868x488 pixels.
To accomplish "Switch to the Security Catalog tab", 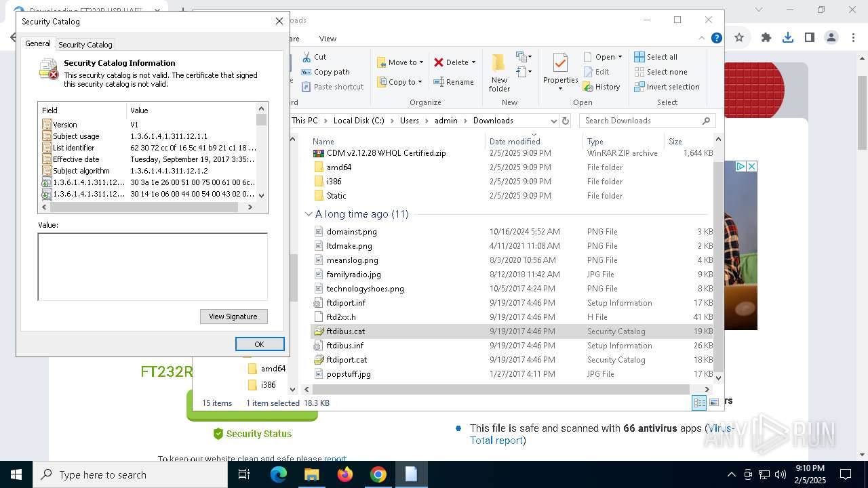I will click(85, 45).
